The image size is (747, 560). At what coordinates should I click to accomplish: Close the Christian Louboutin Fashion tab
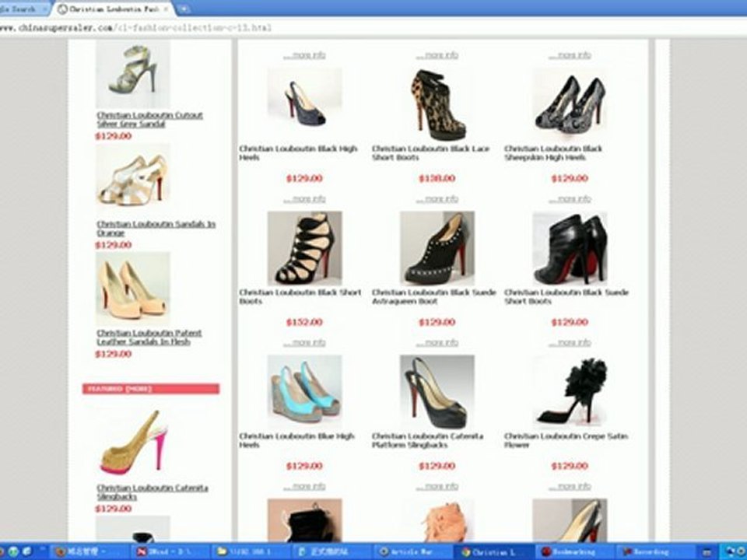pyautogui.click(x=167, y=9)
